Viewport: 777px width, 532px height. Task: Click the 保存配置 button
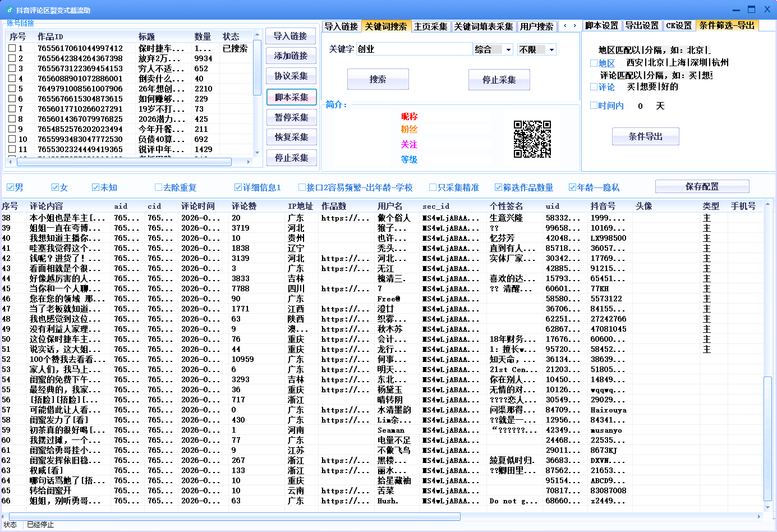(x=702, y=187)
